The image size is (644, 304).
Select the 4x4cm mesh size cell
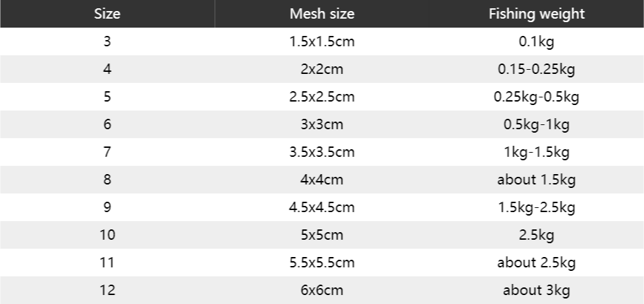click(321, 180)
